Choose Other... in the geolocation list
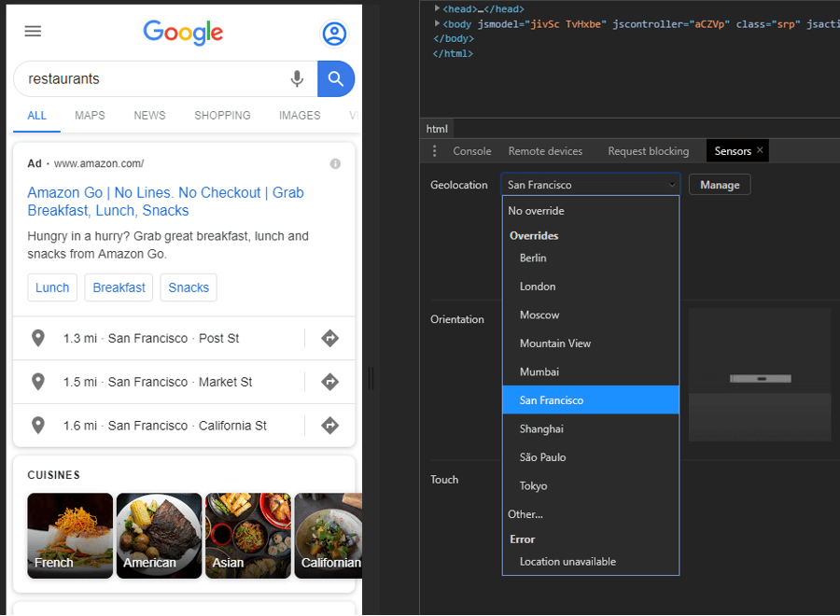The width and height of the screenshot is (840, 616). 591,513
